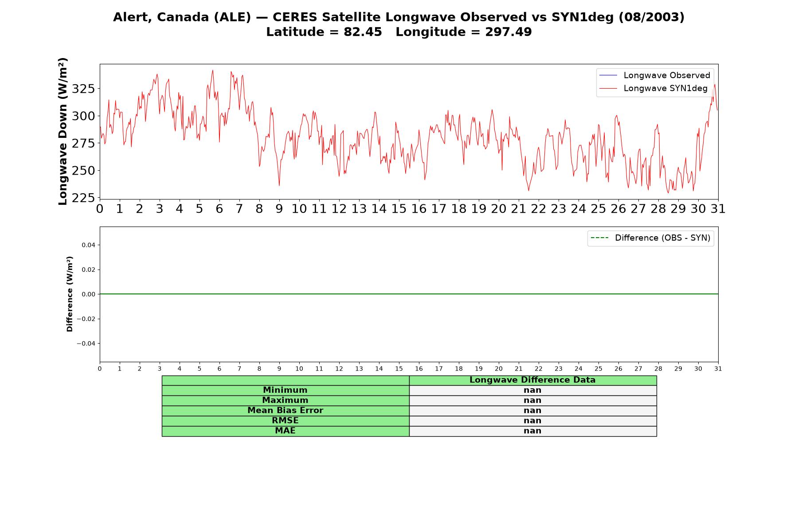798x532 pixels.
Task: Click the red line swatch in legend
Action: coord(608,89)
